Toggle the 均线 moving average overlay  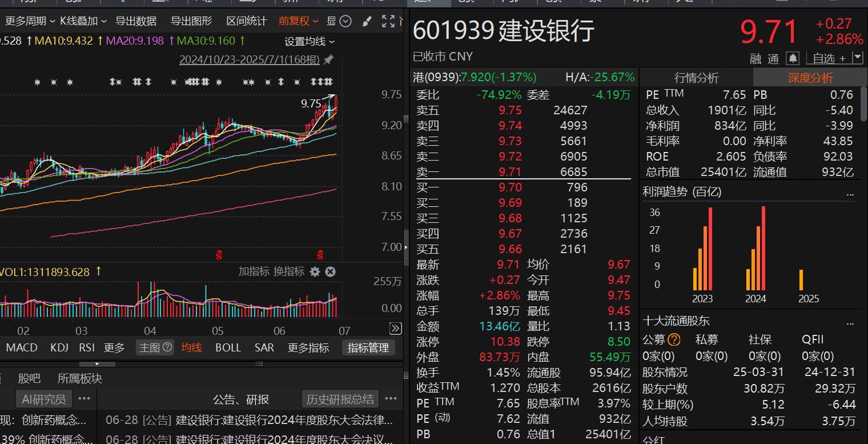(192, 347)
